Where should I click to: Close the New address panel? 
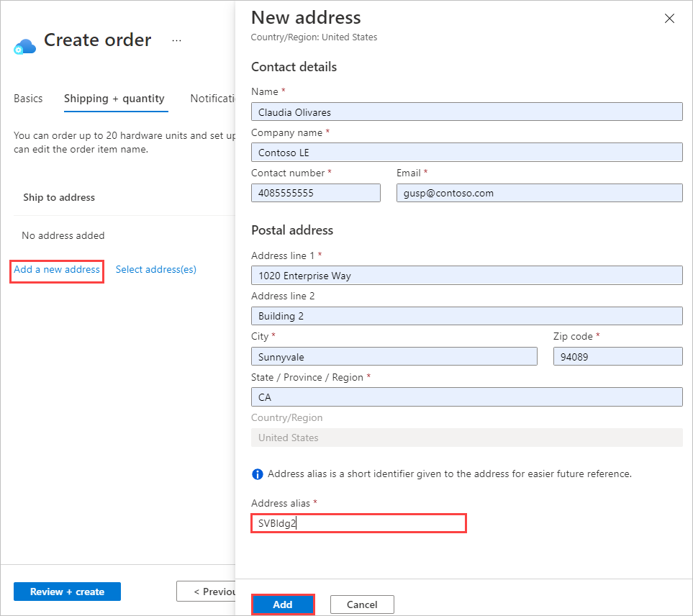pos(669,18)
